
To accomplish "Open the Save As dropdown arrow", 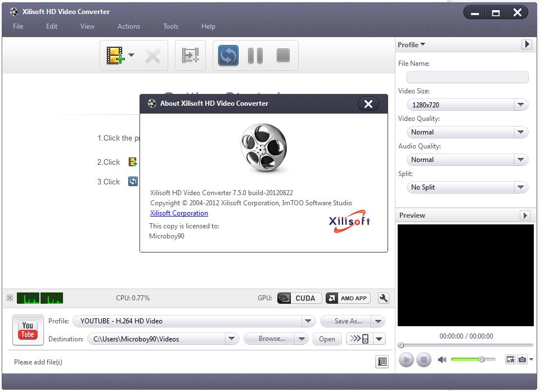I will click(x=378, y=321).
